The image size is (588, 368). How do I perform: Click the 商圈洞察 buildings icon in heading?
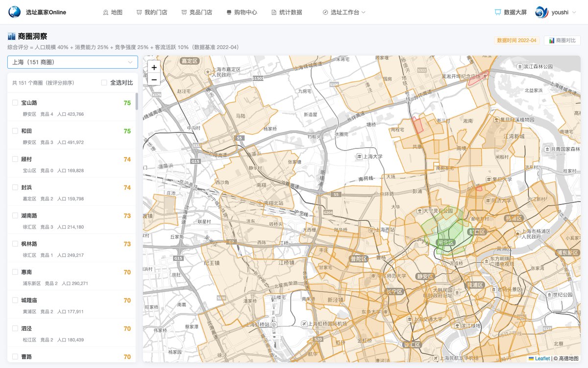(x=12, y=36)
